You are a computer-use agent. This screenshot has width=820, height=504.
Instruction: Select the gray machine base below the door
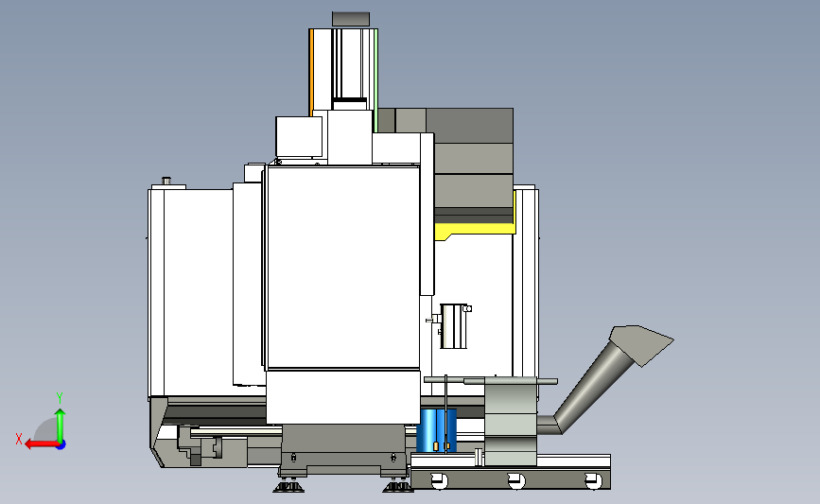343,450
